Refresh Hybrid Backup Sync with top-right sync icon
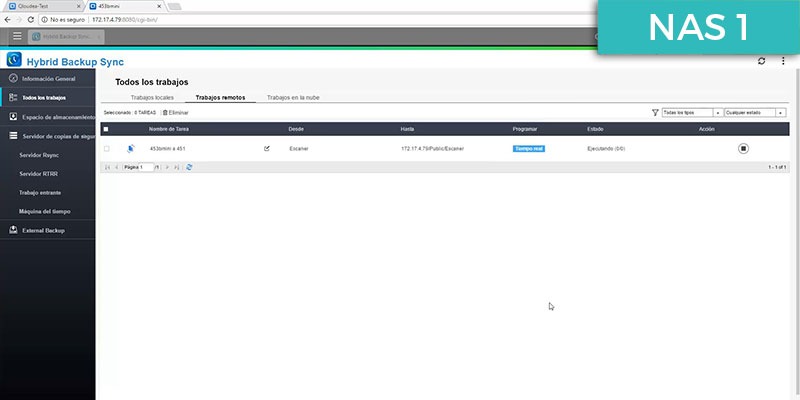Image resolution: width=800 pixels, height=400 pixels. click(761, 61)
